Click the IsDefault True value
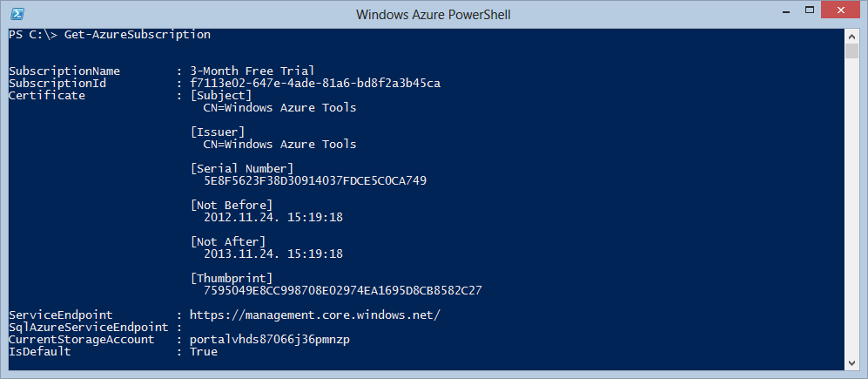The image size is (868, 379). (x=204, y=352)
